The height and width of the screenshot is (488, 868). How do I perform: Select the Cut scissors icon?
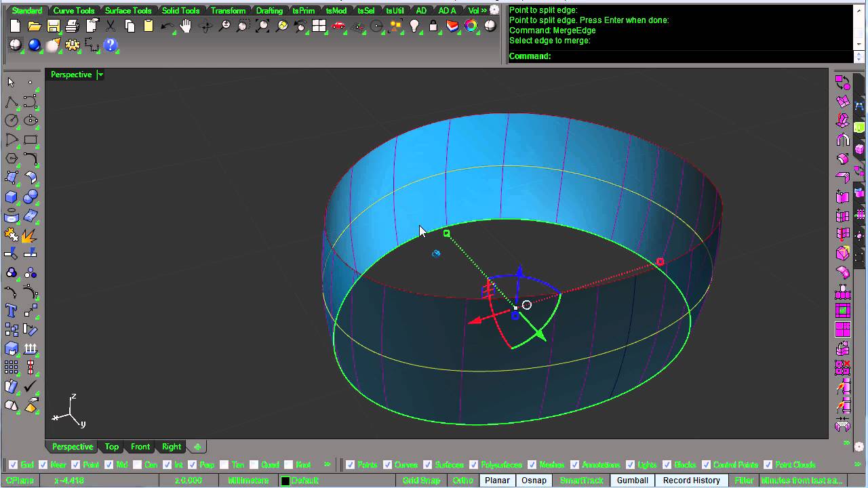tap(111, 26)
